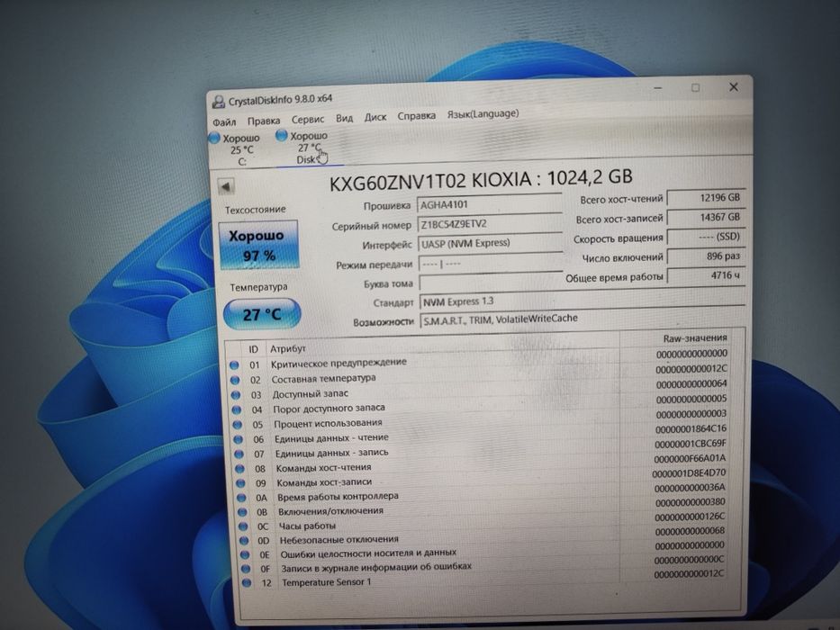Click status dot of Небезопасные отключения row
The width and height of the screenshot is (840, 630).
[244, 541]
